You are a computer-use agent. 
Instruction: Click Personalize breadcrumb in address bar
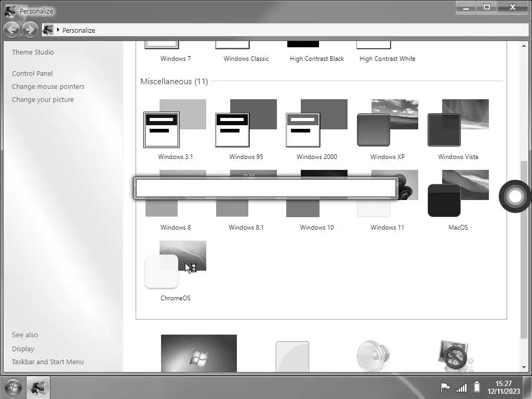[79, 30]
